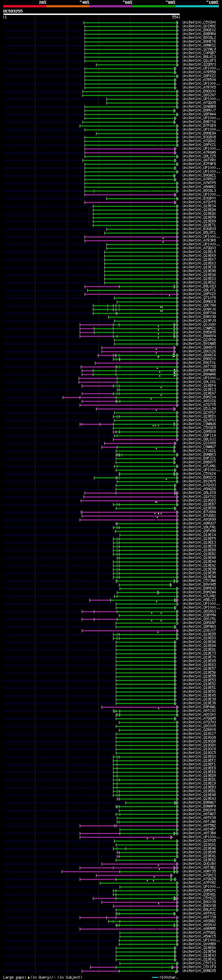View the UniRef100_B9INW5 entry

199,343
